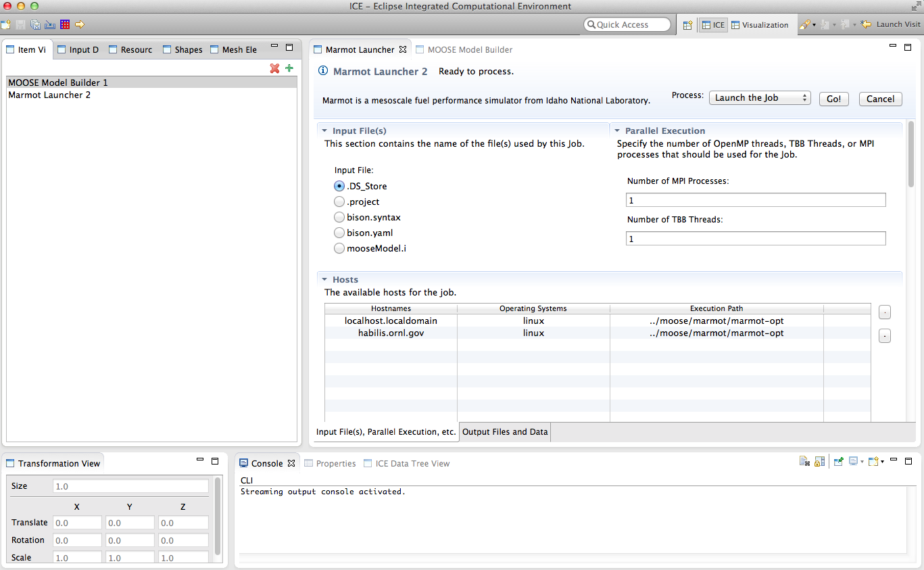Click the info icon beside Marmot Launcher 2
924x570 pixels.
pos(323,71)
